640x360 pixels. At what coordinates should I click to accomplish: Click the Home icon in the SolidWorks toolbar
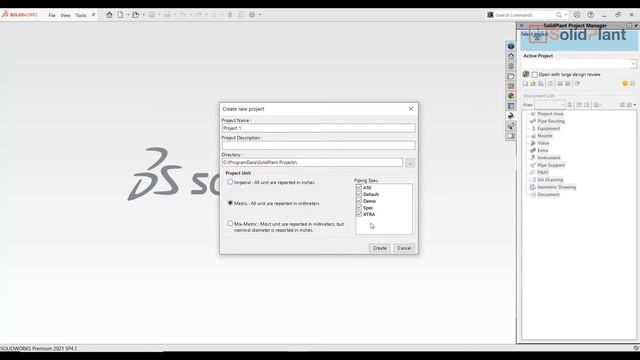[109, 15]
